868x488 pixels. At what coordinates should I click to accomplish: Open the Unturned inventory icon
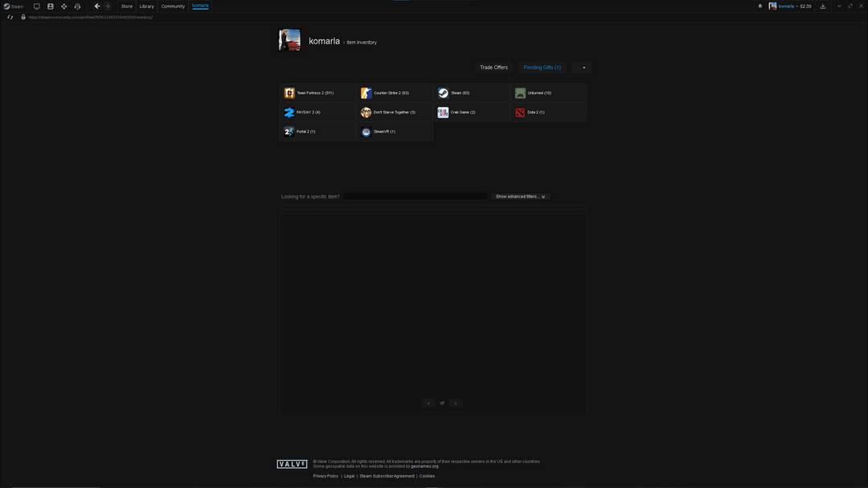pos(520,93)
